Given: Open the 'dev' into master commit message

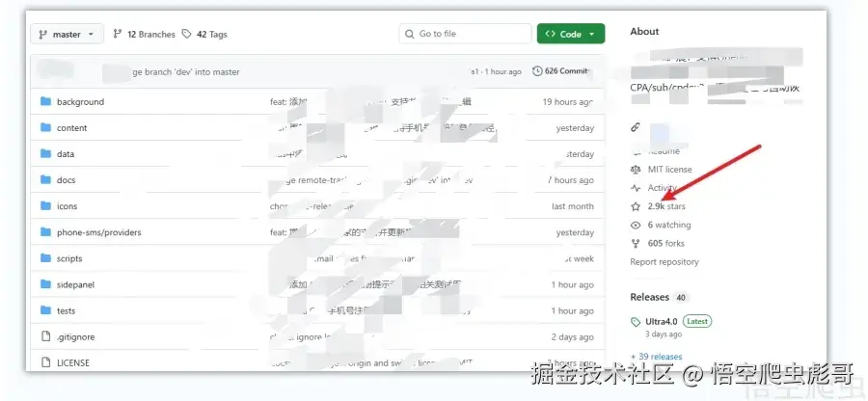Looking at the screenshot, I should [x=185, y=72].
